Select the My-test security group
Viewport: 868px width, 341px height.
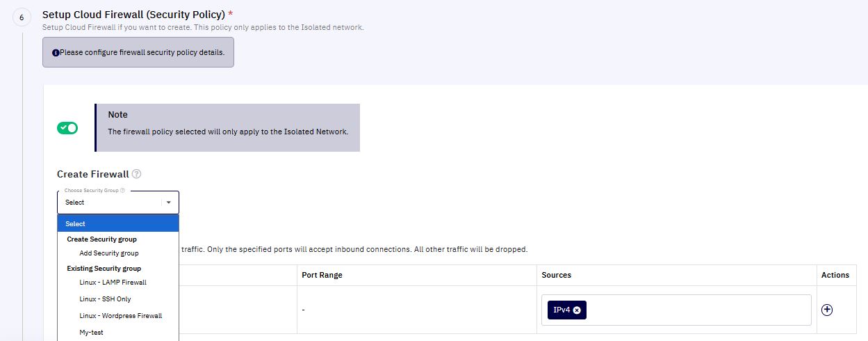coord(92,333)
